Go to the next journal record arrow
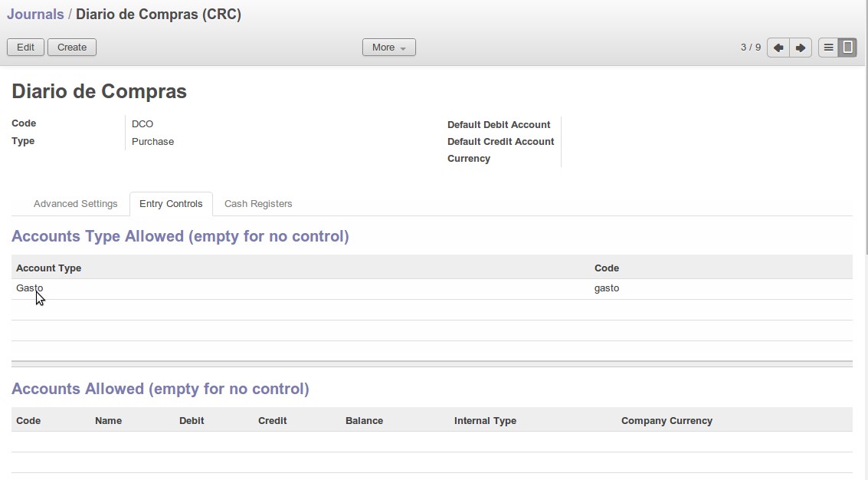 [800, 48]
